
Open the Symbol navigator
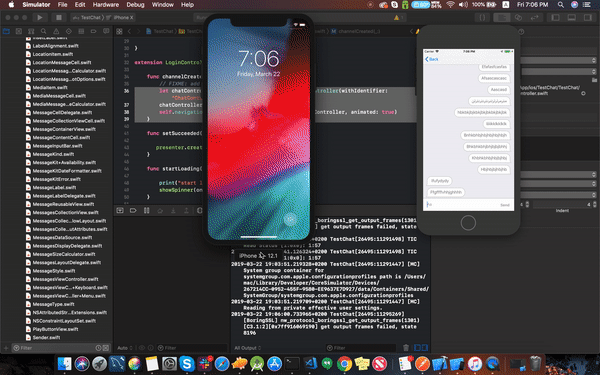point(31,31)
